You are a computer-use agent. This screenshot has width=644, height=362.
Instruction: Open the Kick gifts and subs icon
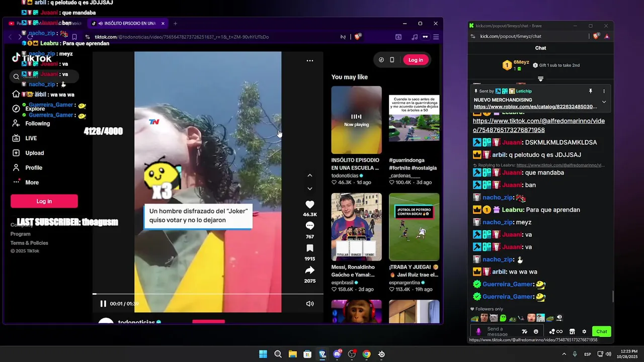(x=555, y=331)
